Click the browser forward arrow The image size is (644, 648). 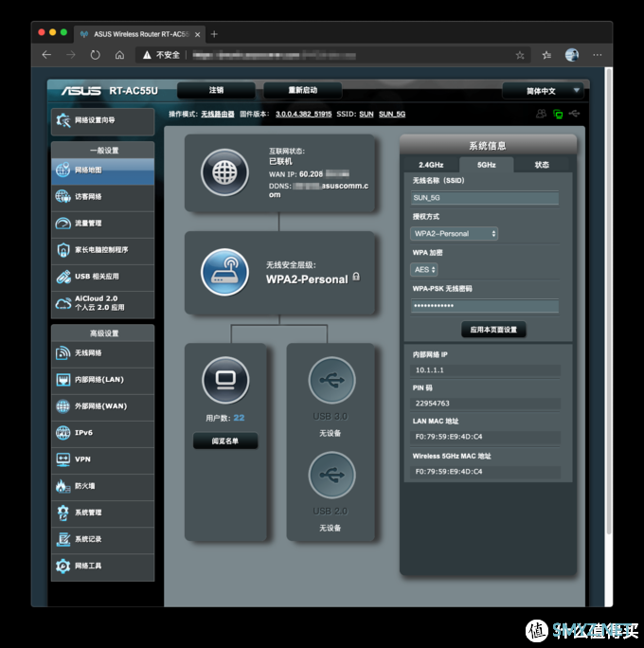pos(71,55)
